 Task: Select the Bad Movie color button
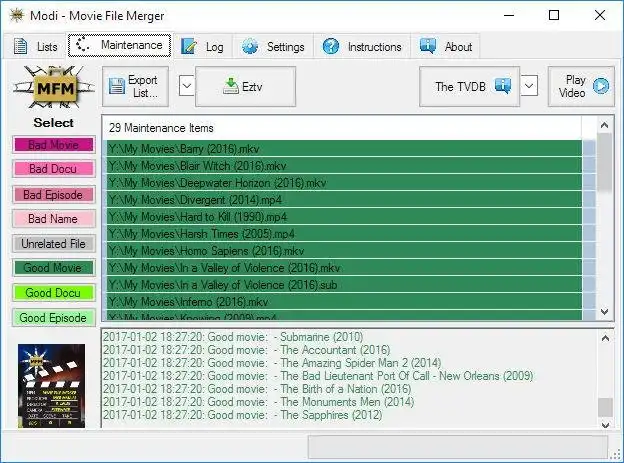click(x=53, y=145)
